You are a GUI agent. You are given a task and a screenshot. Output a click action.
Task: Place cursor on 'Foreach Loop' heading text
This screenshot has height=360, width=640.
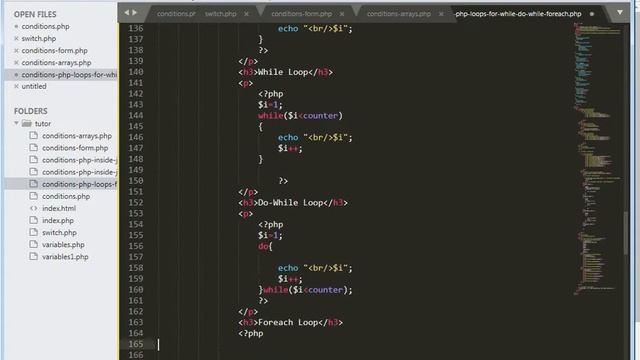(x=288, y=322)
